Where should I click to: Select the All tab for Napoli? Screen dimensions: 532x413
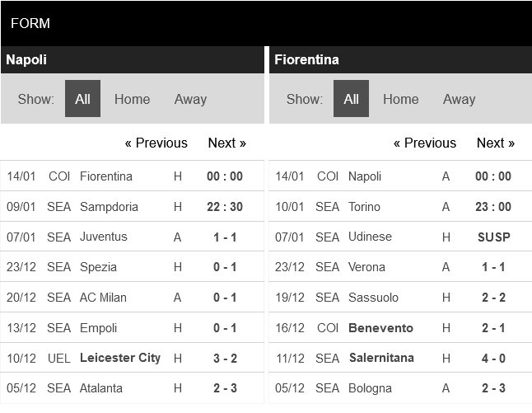(82, 99)
